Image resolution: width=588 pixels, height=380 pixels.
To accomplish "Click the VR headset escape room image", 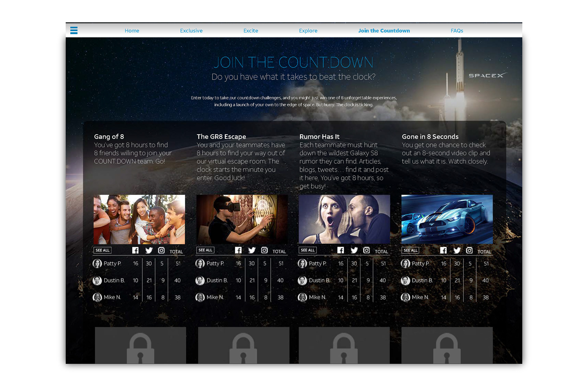I will [x=242, y=219].
